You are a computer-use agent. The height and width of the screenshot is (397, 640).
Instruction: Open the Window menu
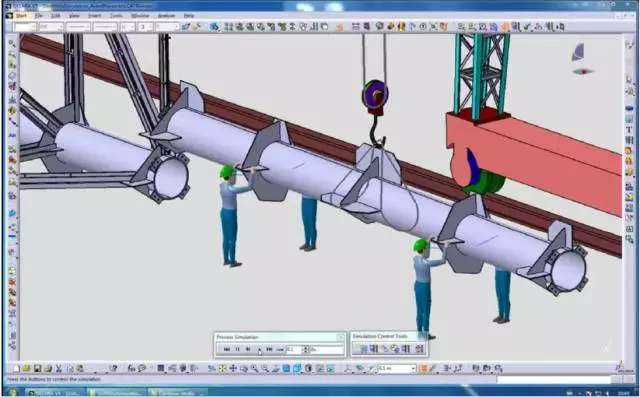point(140,16)
